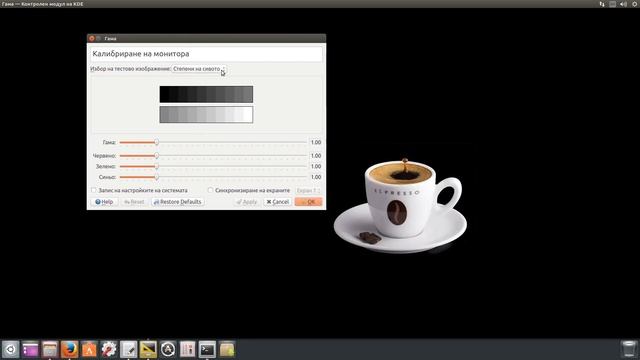The image size is (640, 360).
Task: Open the file manager icon in dock
Action: [50, 349]
